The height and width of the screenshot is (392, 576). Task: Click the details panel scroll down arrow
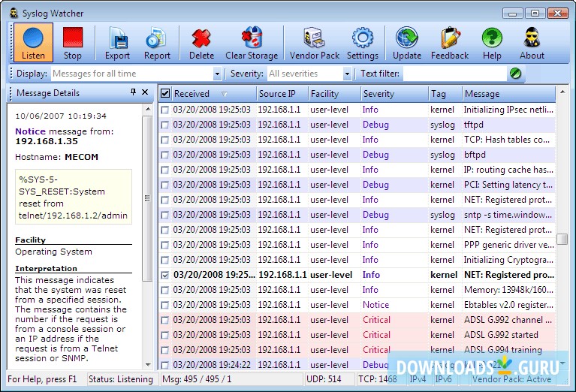[148, 365]
